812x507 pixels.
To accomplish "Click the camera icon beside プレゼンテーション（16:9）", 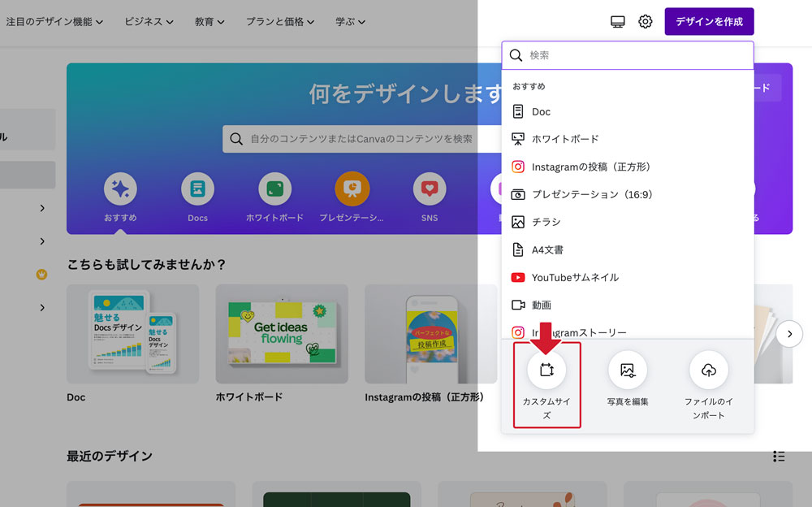I will pyautogui.click(x=518, y=194).
